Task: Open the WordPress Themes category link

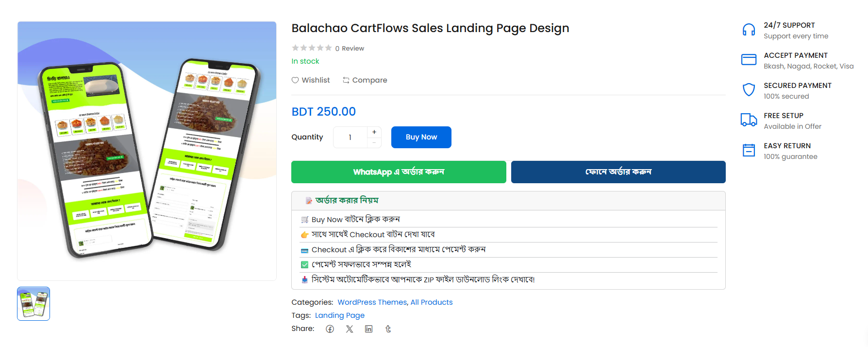Action: [372, 302]
